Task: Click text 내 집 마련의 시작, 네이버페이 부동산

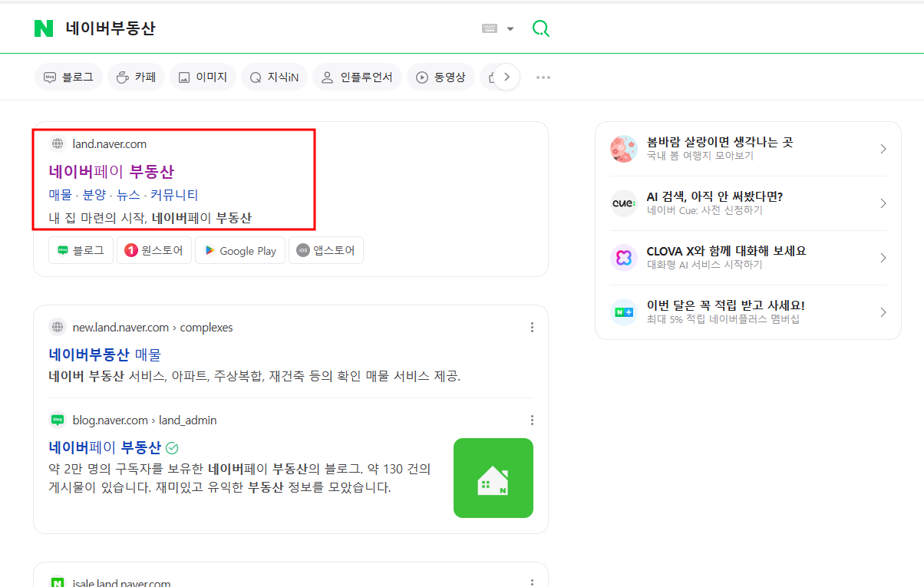Action: (x=150, y=218)
